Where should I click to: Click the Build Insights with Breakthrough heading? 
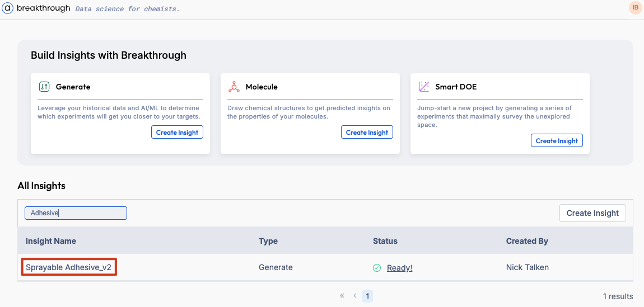click(109, 55)
